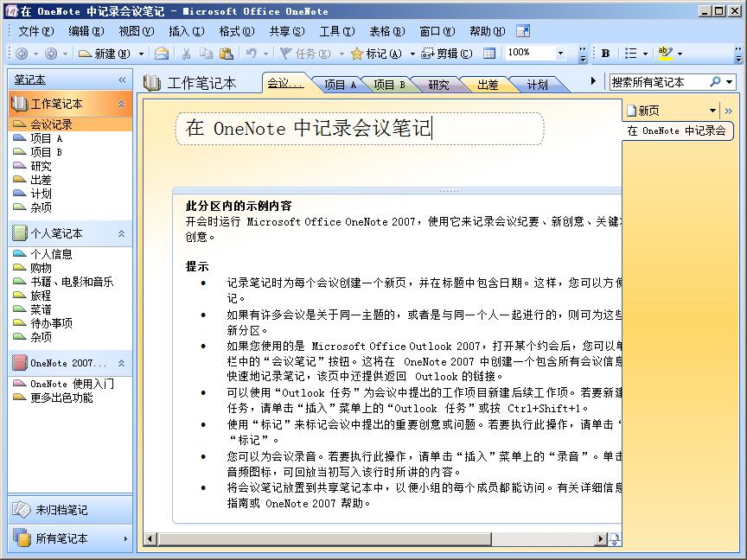This screenshot has width=747, height=560.
Task: Click the page title text box
Action: 360,129
